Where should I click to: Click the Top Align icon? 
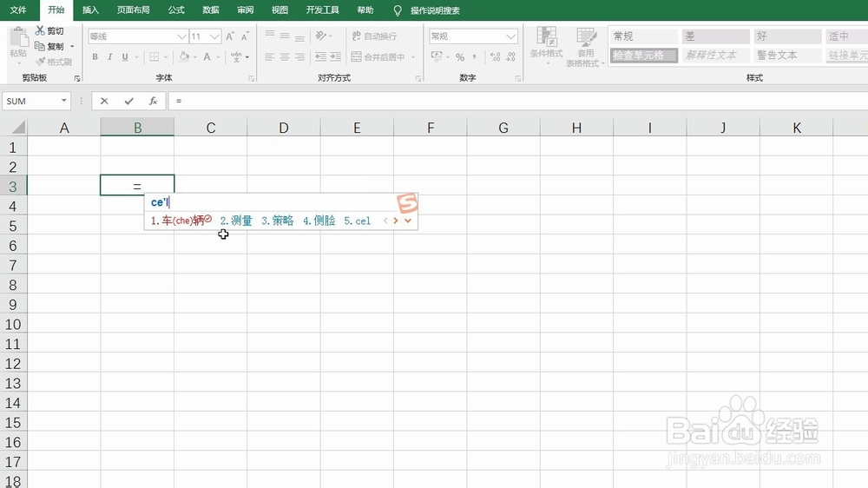coord(270,36)
